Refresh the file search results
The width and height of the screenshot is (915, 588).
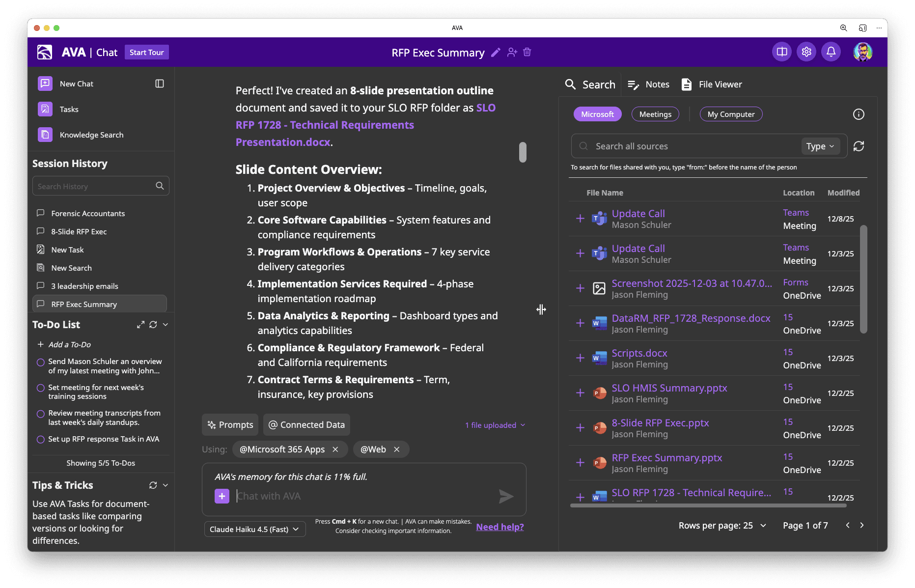pyautogui.click(x=859, y=146)
